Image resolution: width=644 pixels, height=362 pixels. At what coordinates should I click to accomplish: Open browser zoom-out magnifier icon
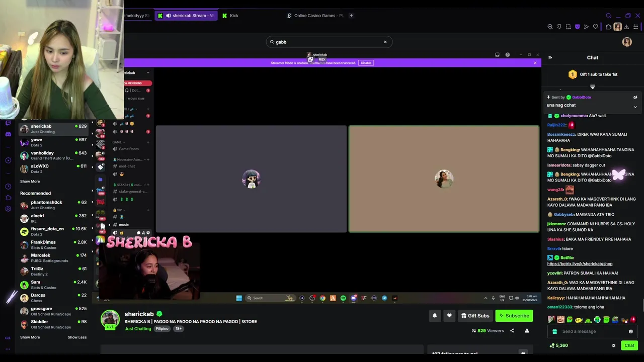click(550, 27)
